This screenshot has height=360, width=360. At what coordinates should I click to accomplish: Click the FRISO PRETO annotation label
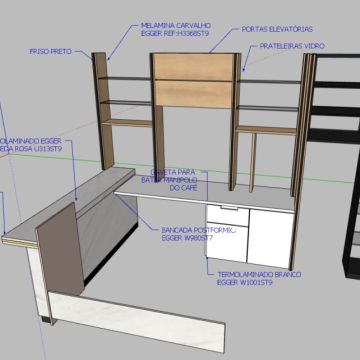[51, 51]
